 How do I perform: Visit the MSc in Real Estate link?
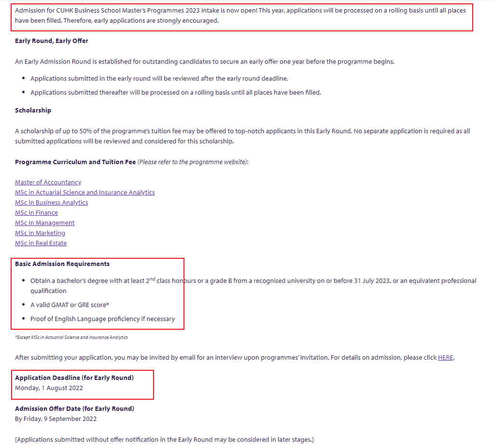point(41,243)
